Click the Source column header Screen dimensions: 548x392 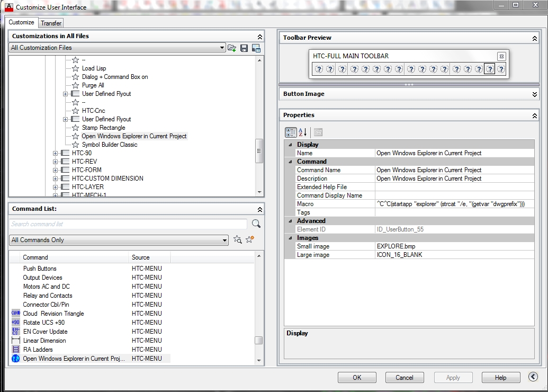[x=150, y=257]
